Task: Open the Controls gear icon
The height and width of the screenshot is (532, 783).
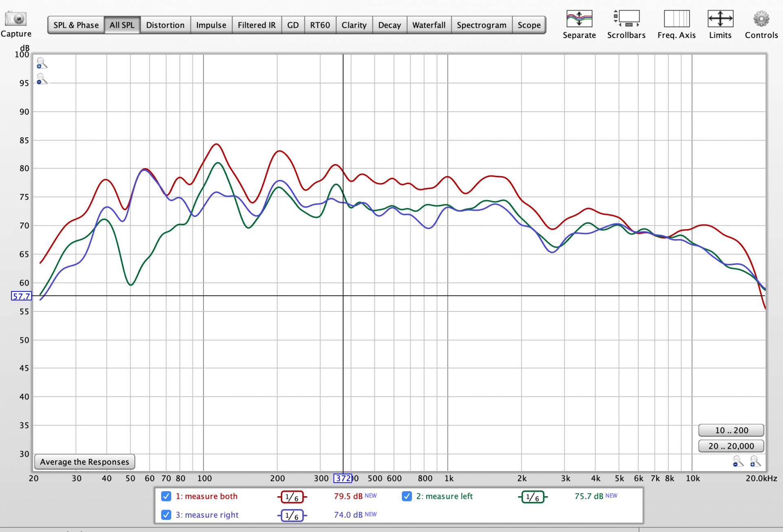Action: point(761,19)
